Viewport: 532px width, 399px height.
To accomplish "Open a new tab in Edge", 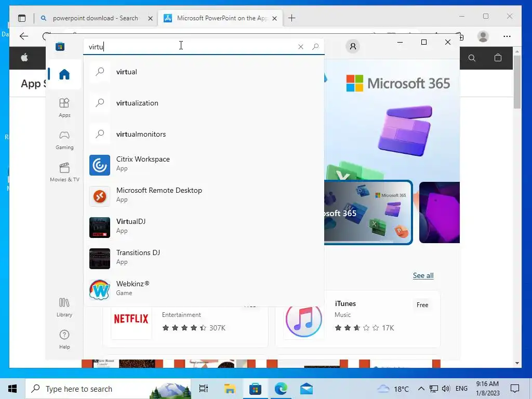I will 292,18.
